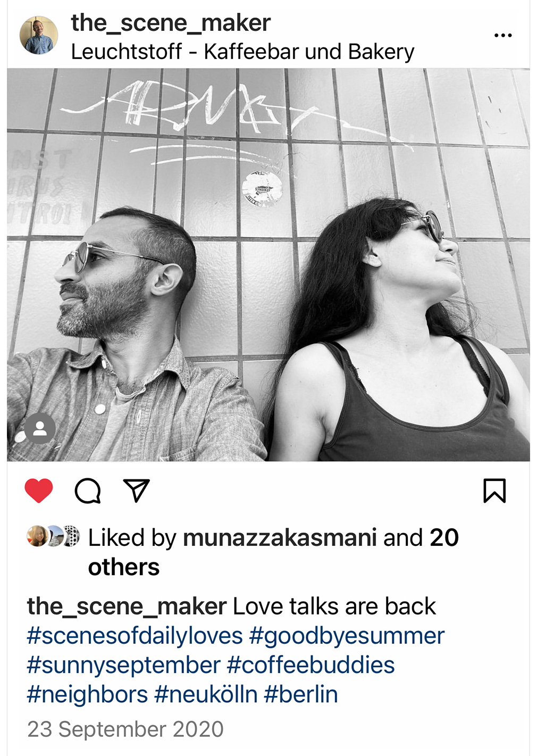Open hashtag #neighbors
The image size is (537, 756).
click(x=88, y=694)
